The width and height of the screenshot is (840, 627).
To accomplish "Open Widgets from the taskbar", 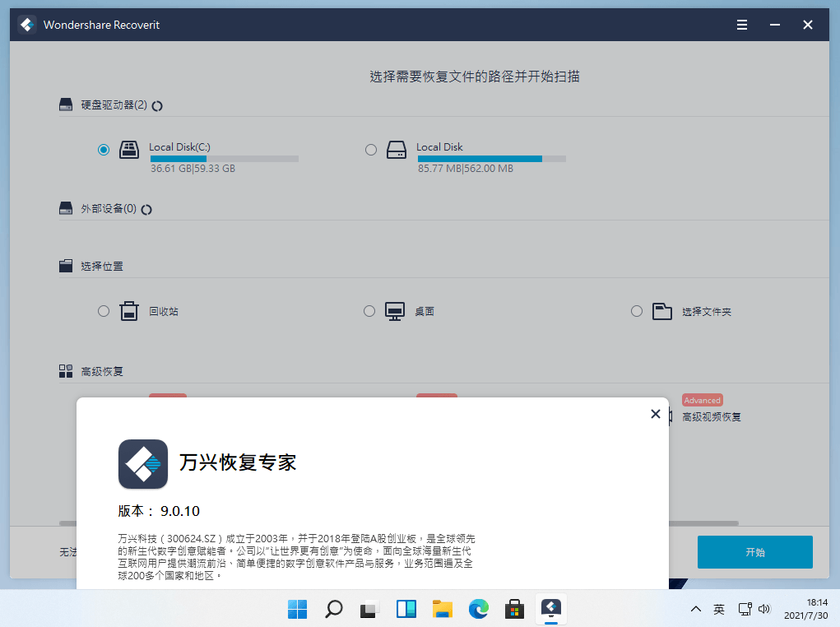I will (406, 610).
